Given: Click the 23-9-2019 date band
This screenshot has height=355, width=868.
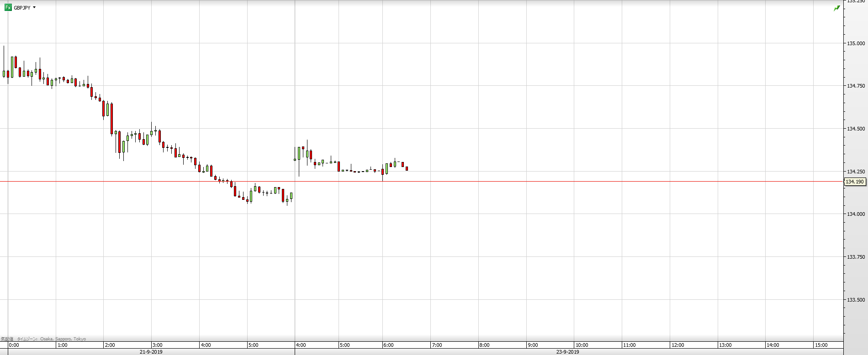Looking at the screenshot, I should coord(568,352).
